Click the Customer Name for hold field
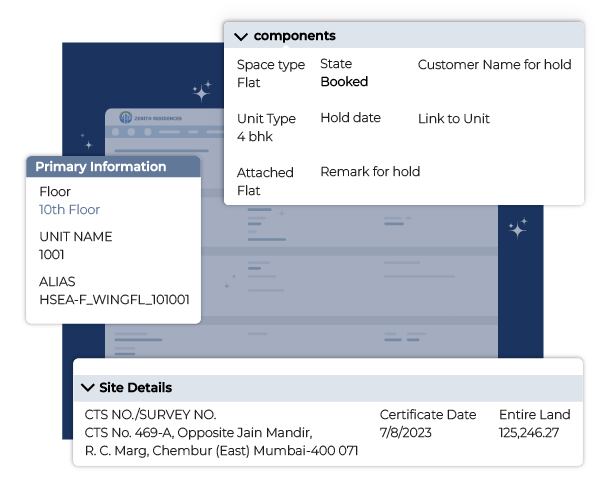This screenshot has height=482, width=606. pyautogui.click(x=494, y=65)
